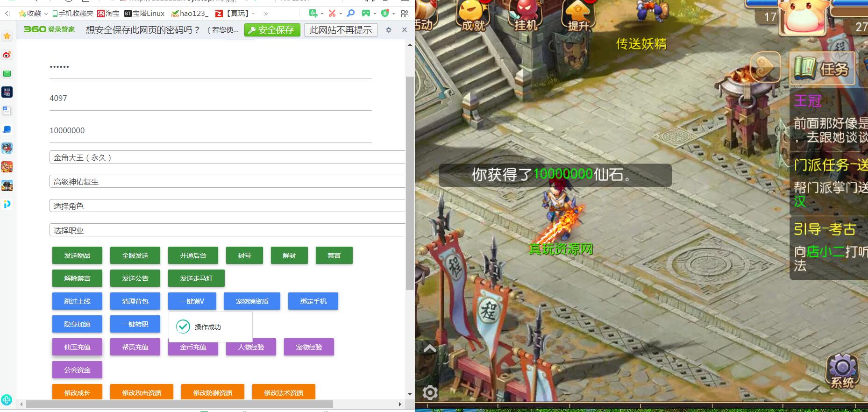Click the 提升 upgrade arrow icon
The width and height of the screenshot is (868, 412).
point(578,16)
